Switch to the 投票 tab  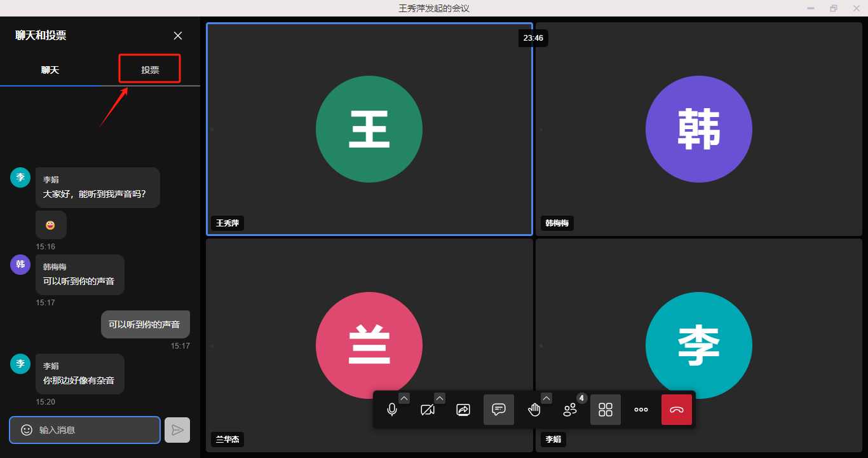[150, 70]
